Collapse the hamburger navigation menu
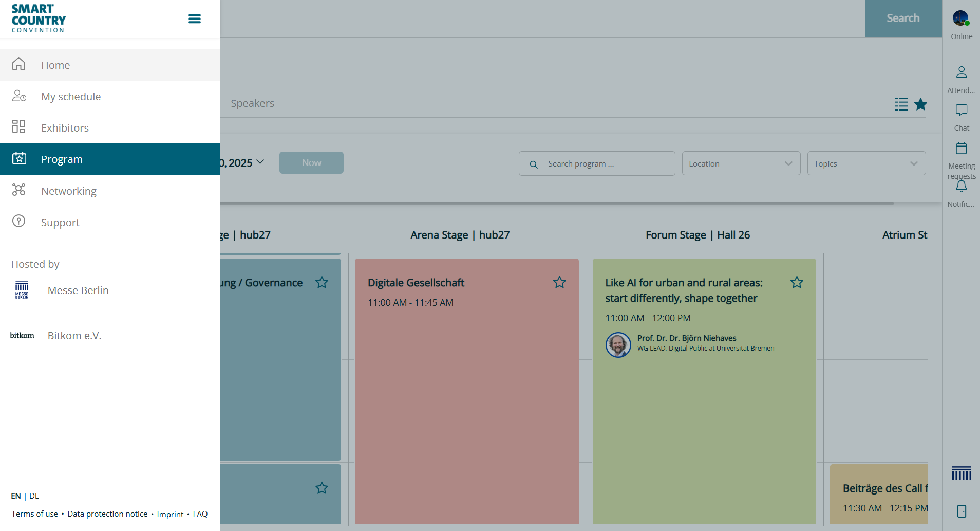Screen dimensions: 980x531 pos(194,19)
